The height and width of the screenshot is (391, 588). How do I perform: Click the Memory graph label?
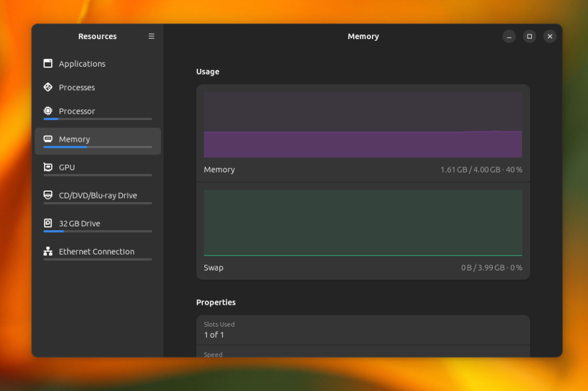[x=219, y=170]
